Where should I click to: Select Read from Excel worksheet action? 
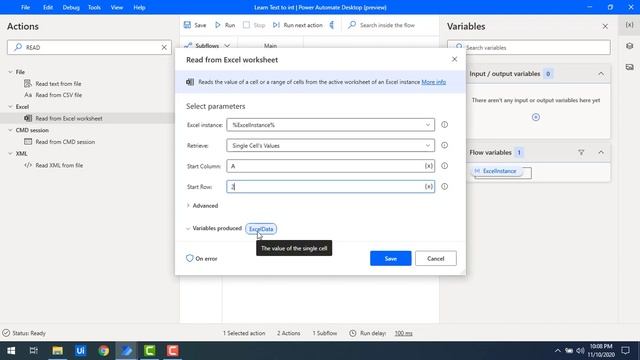click(x=69, y=118)
